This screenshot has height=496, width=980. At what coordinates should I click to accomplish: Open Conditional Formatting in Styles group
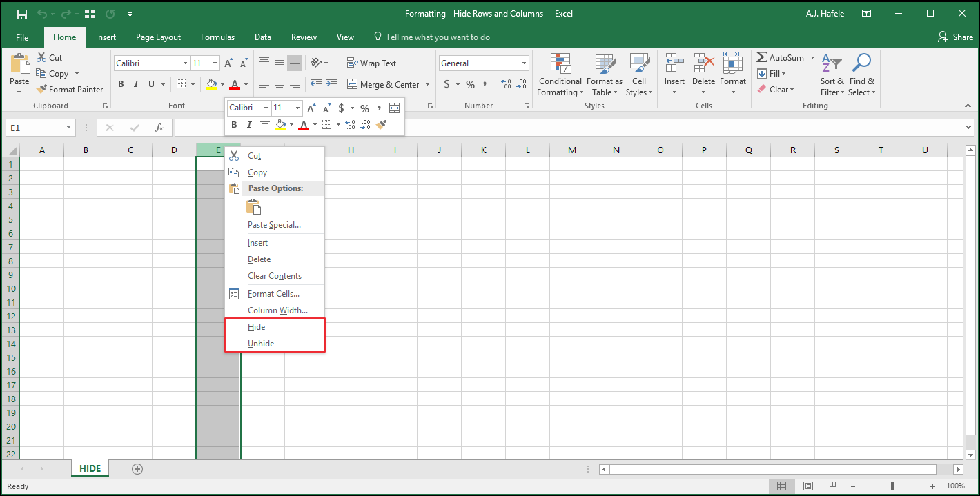[x=560, y=75]
